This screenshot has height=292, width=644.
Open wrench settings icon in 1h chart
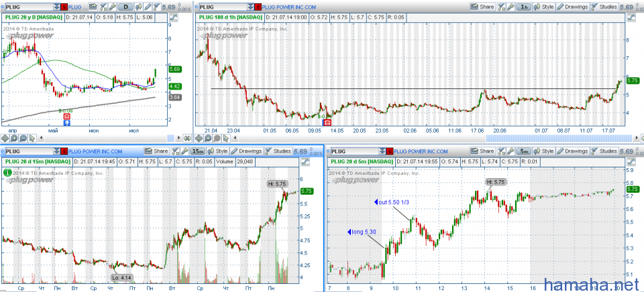point(511,7)
